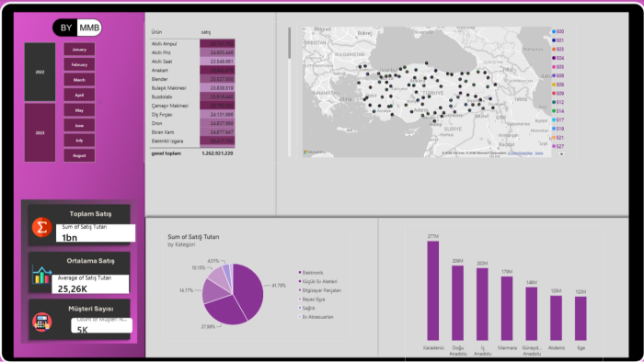Click the Bulaşık Makinesi table row

[x=192, y=88]
